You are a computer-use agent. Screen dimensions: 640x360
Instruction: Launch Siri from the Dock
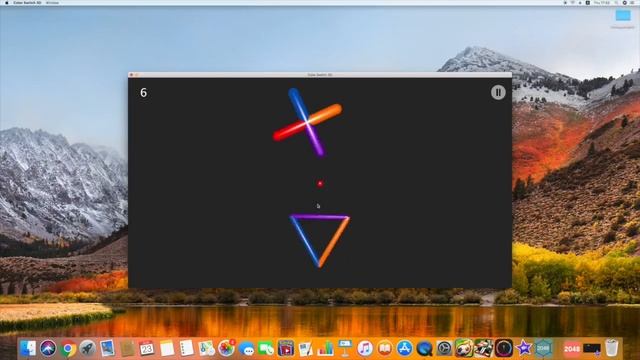(48, 349)
